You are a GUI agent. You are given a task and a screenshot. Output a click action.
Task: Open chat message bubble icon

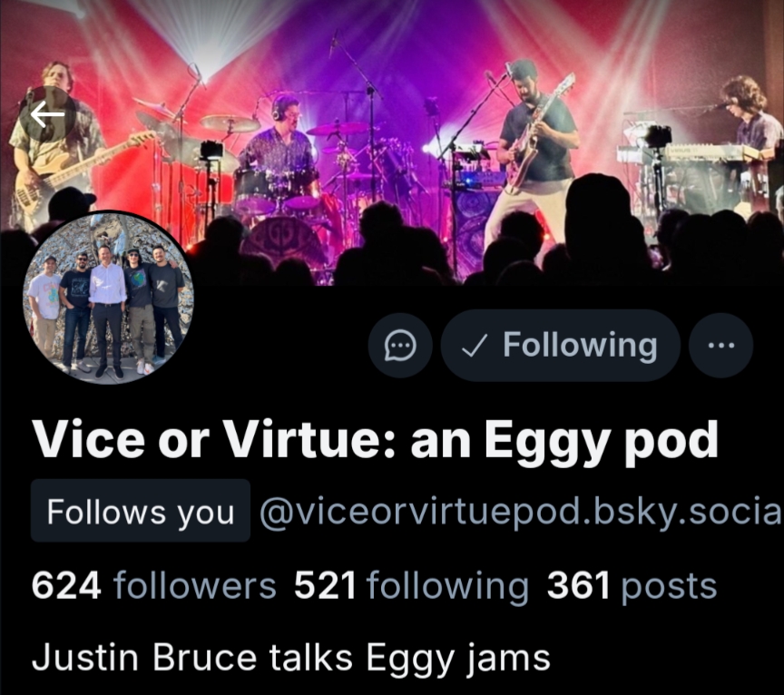400,346
